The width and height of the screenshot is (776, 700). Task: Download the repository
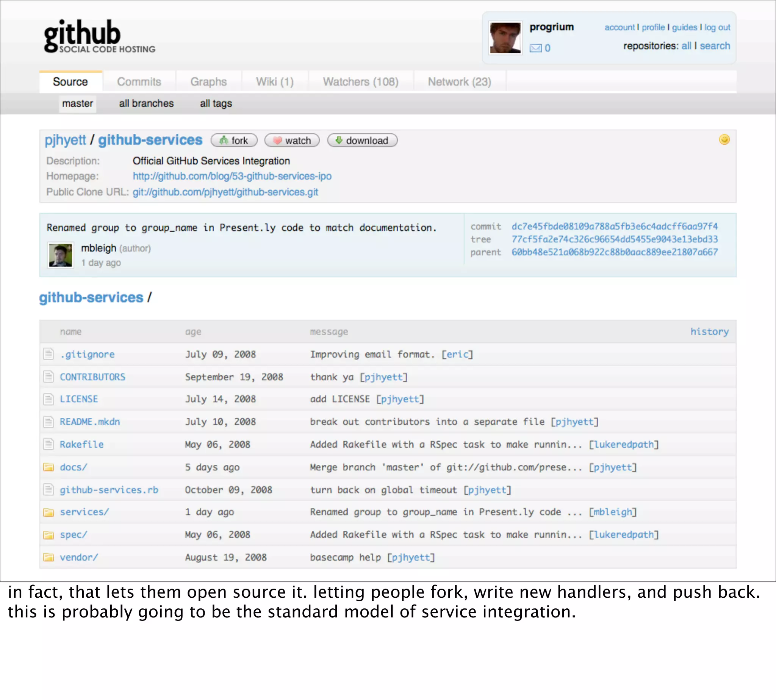(x=362, y=141)
